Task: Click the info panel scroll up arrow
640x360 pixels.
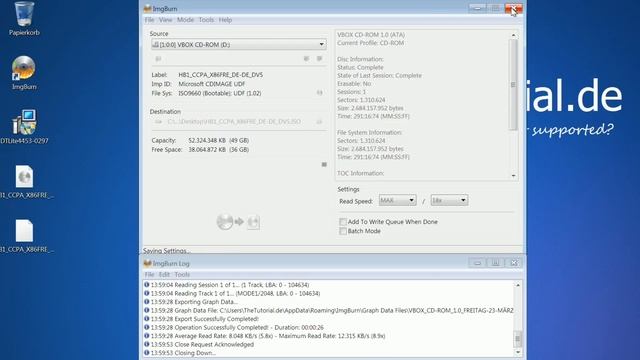Action: [513, 35]
